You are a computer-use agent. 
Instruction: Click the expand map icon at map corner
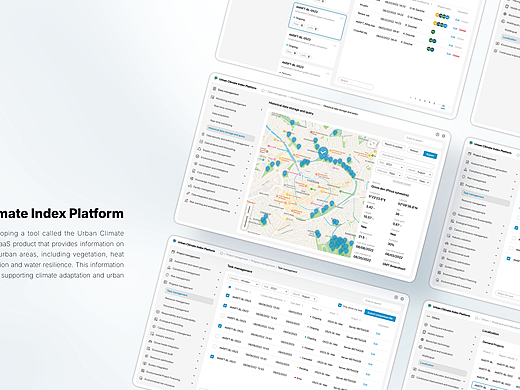[372, 144]
